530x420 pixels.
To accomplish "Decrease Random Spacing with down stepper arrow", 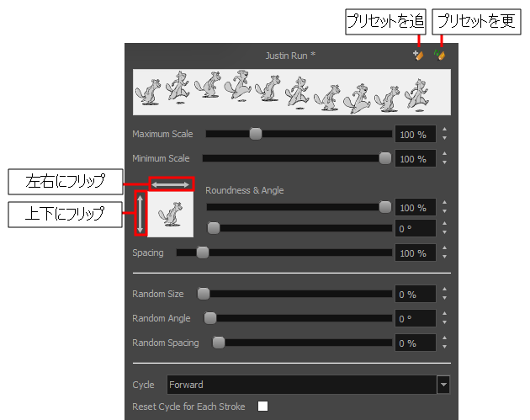I will coord(444,347).
